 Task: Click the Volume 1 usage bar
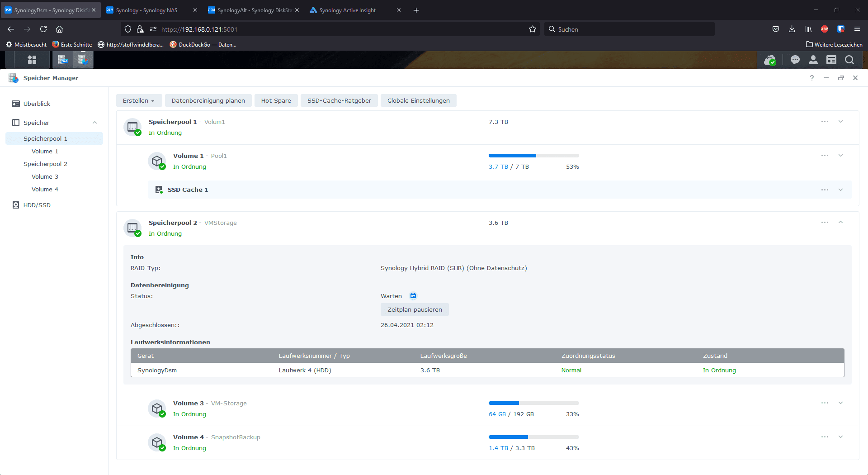tap(533, 156)
